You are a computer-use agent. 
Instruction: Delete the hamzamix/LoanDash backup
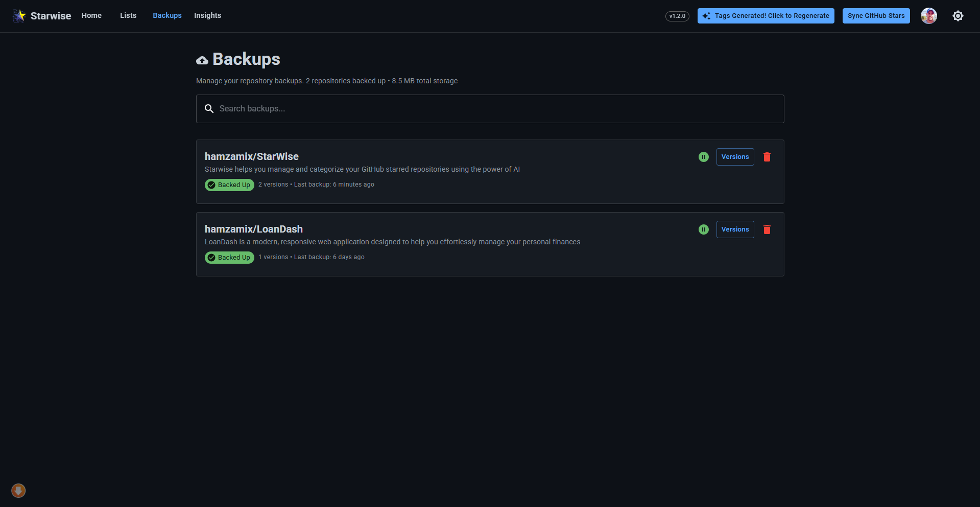[x=767, y=229]
